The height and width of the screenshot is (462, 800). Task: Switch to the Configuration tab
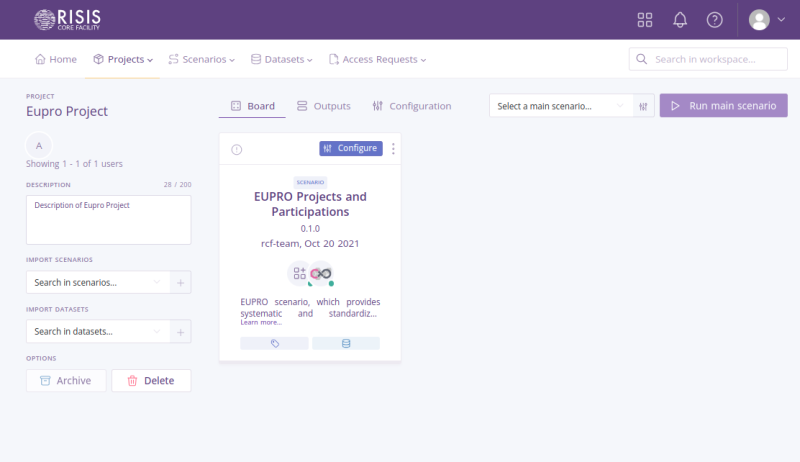pos(411,106)
